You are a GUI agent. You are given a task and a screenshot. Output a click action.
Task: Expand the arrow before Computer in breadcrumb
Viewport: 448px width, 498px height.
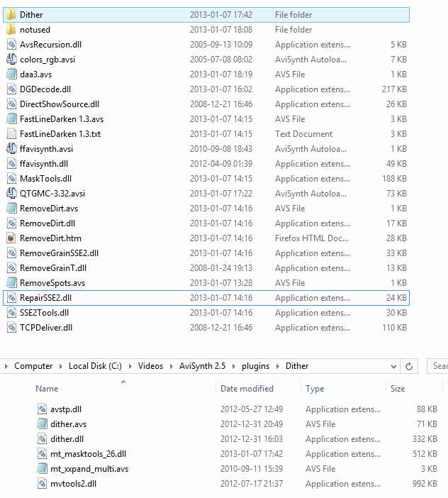6,366
